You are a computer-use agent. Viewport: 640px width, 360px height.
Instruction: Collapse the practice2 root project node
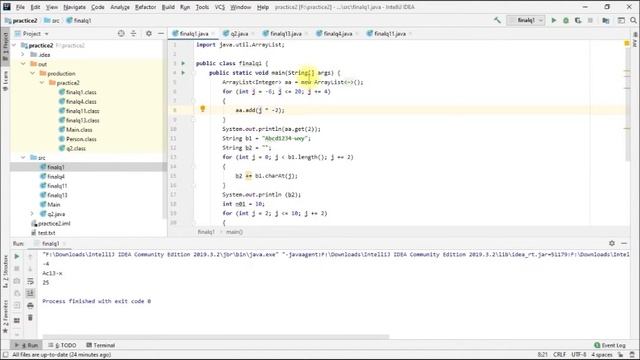(14, 45)
